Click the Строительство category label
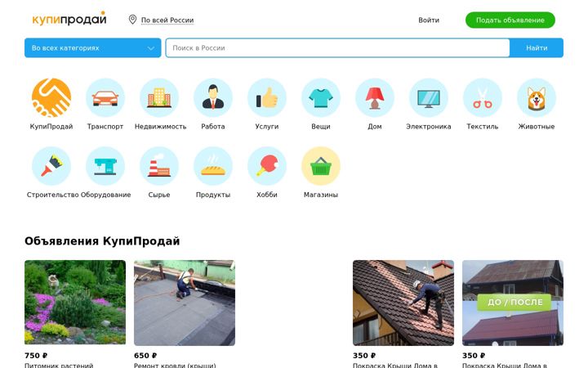The height and width of the screenshot is (368, 588). point(52,195)
